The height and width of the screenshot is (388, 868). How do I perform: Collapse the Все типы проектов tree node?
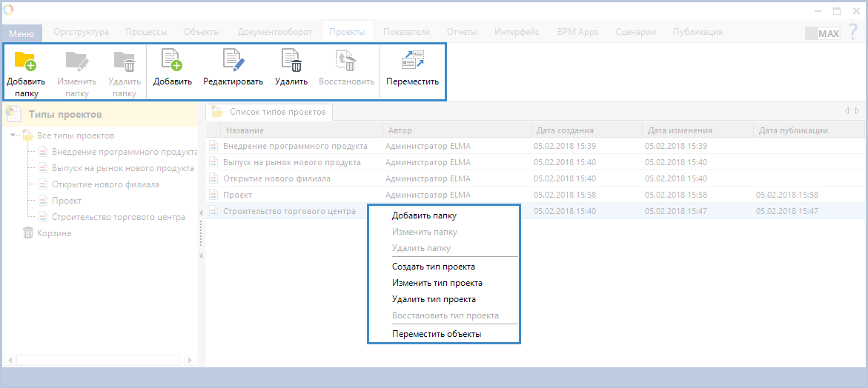(x=13, y=135)
